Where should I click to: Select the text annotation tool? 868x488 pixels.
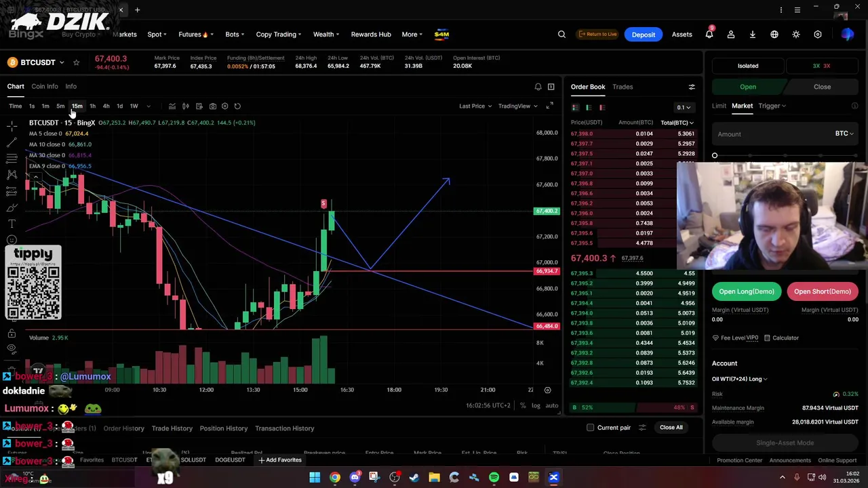point(12,224)
